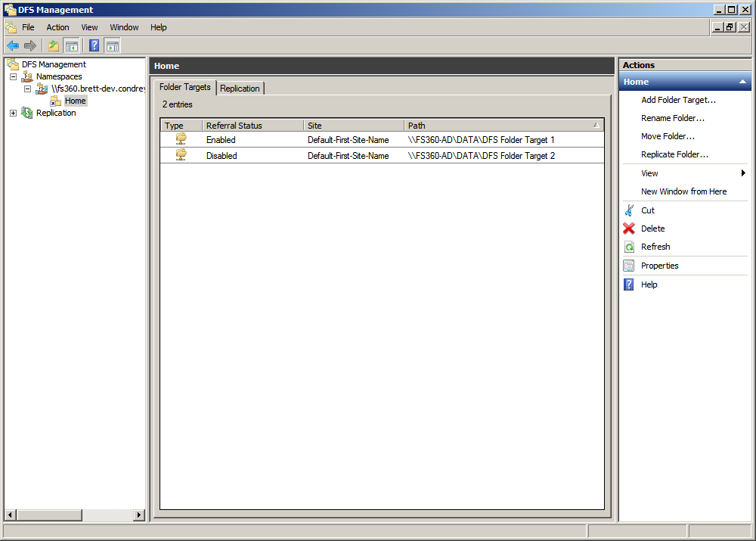This screenshot has height=541, width=756.
Task: Click the Help question mark icon in Actions
Action: pos(629,284)
